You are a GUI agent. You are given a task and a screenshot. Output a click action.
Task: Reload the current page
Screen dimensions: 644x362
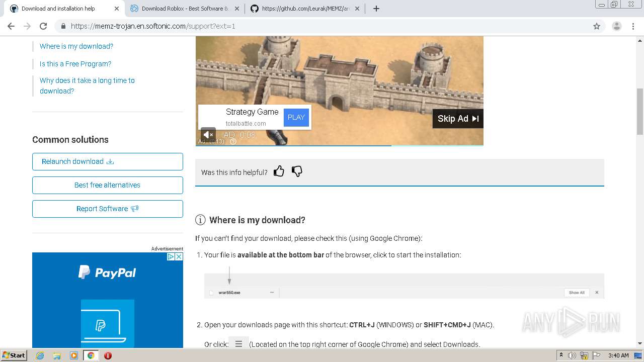[x=43, y=26]
